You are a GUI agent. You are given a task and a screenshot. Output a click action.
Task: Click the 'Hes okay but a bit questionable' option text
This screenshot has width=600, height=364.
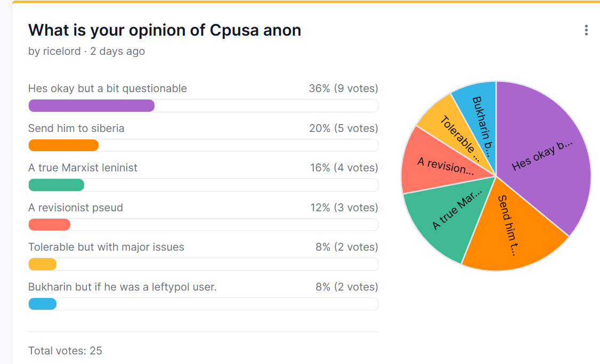coord(108,88)
